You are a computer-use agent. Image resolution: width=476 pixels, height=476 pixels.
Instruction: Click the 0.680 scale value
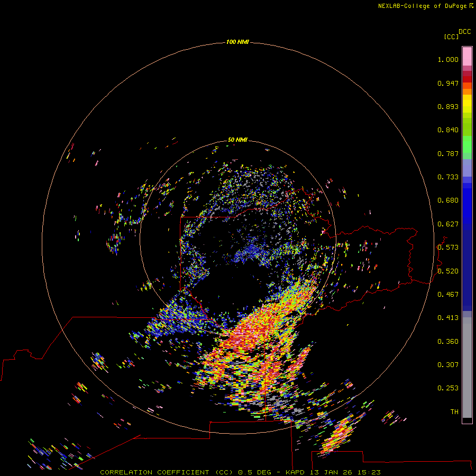click(448, 200)
